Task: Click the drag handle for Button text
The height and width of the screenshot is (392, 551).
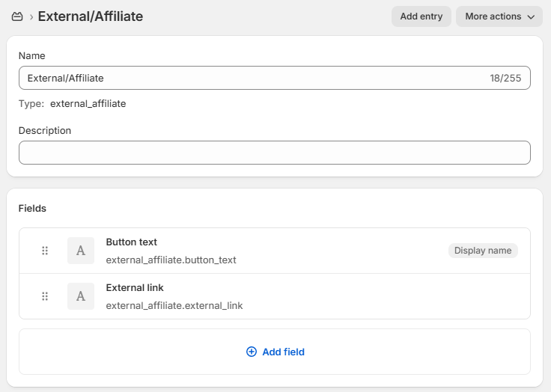Action: 45,251
